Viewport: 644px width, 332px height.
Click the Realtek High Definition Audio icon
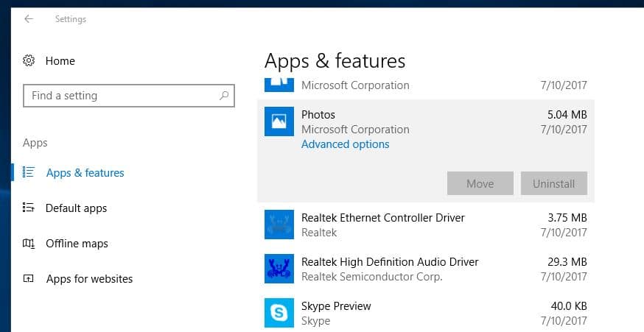(x=279, y=269)
